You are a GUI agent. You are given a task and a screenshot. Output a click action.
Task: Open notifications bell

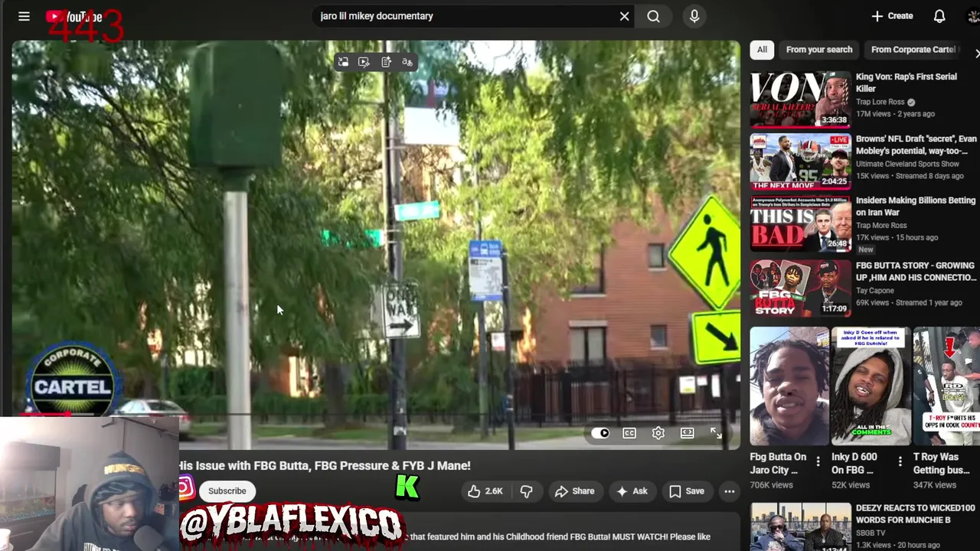939,16
